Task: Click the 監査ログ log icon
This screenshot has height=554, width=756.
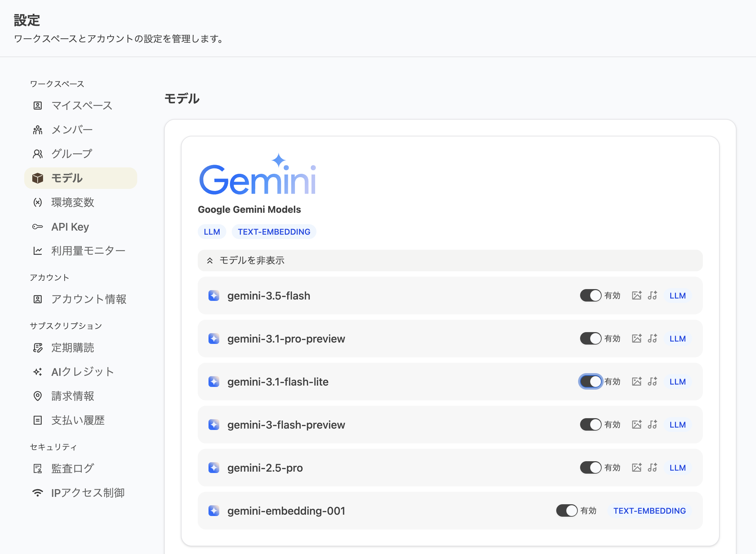Action: [38, 469]
